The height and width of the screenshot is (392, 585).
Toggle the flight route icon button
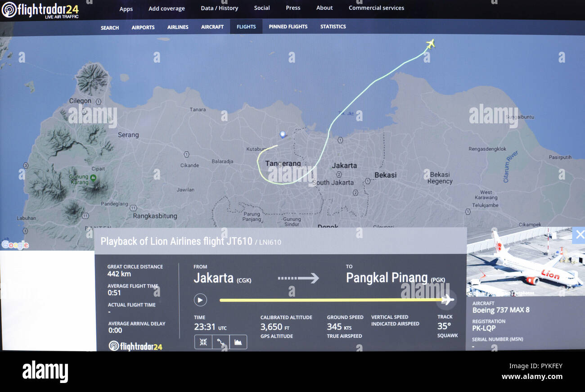[x=220, y=342]
